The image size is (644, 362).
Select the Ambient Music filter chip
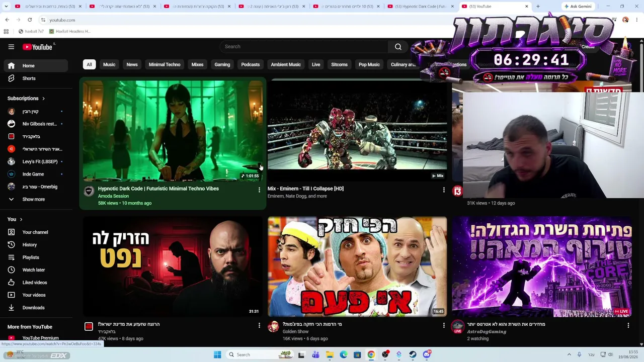coord(286,65)
